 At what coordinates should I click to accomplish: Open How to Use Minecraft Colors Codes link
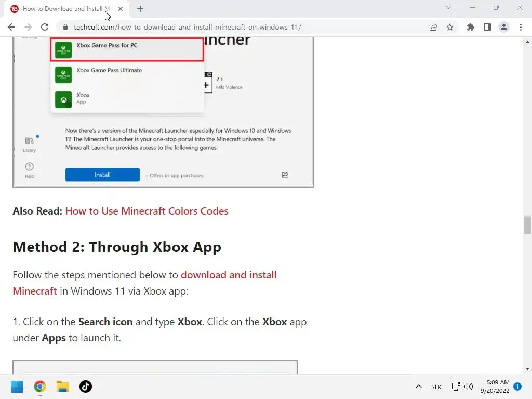click(x=147, y=211)
